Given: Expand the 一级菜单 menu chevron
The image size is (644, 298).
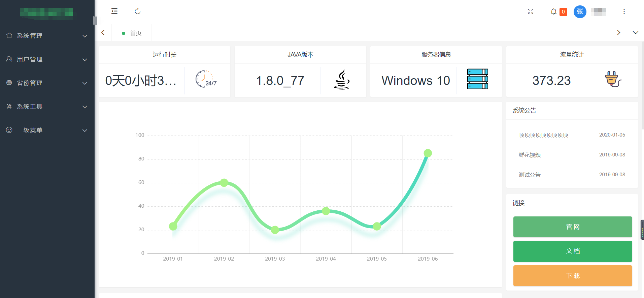Looking at the screenshot, I should [85, 130].
